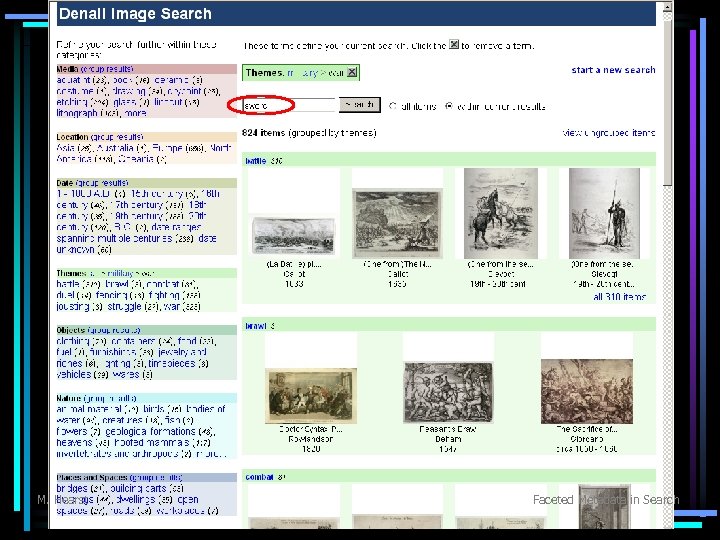Filter by '17th century' date

tap(135, 205)
